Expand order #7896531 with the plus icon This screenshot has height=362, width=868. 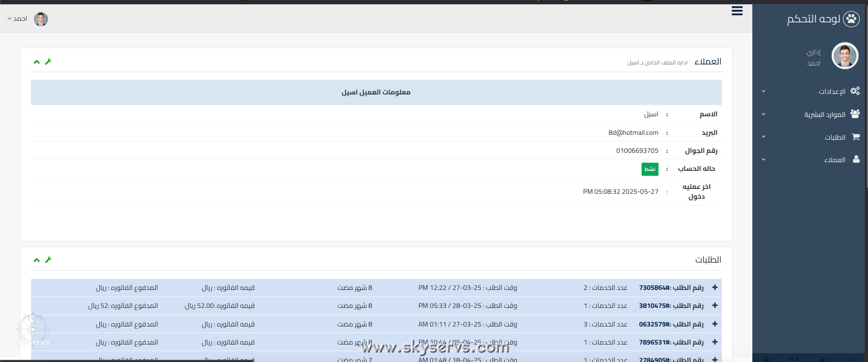(715, 342)
